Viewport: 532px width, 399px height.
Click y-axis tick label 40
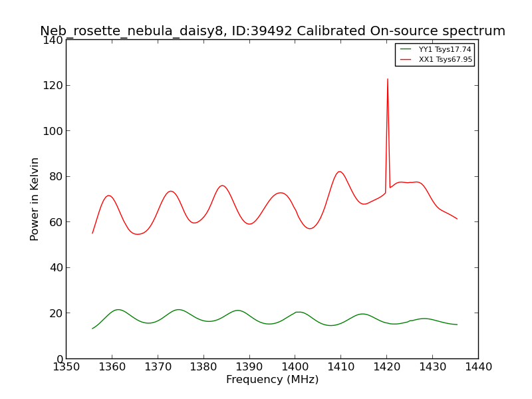click(57, 268)
